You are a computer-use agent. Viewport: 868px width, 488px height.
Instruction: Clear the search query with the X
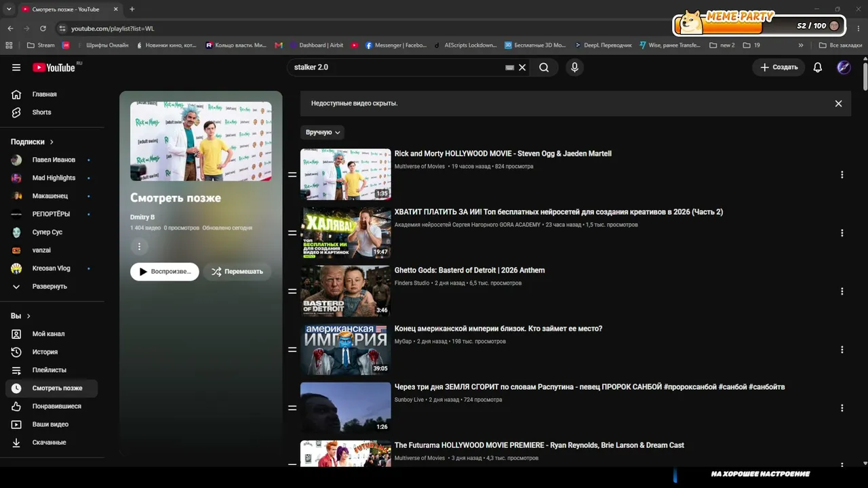click(x=522, y=68)
